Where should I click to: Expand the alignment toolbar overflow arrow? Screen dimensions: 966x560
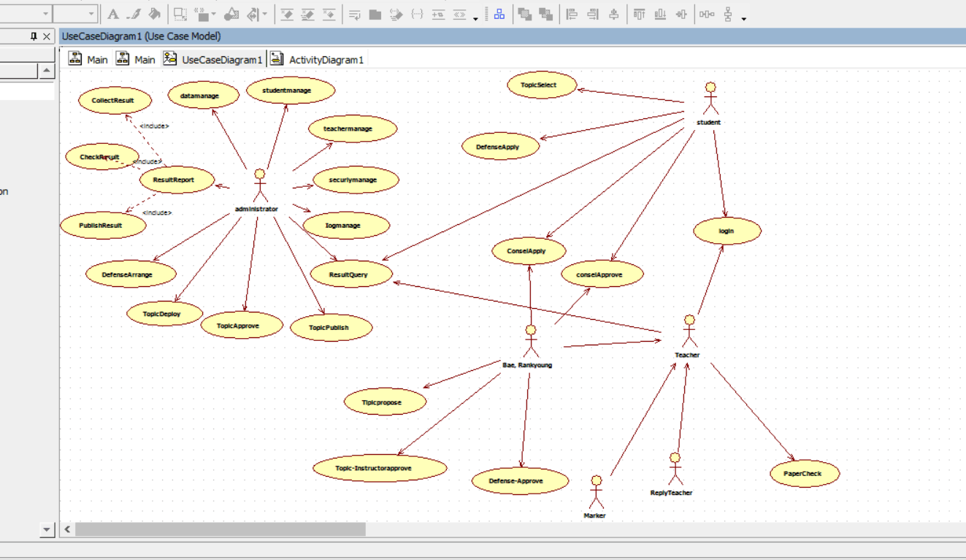[x=743, y=18]
